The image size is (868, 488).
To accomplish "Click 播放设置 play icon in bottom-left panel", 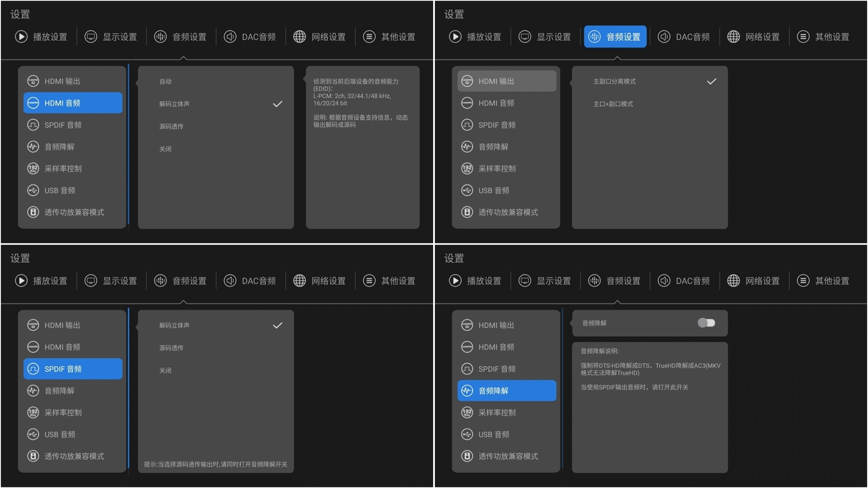I will (21, 281).
